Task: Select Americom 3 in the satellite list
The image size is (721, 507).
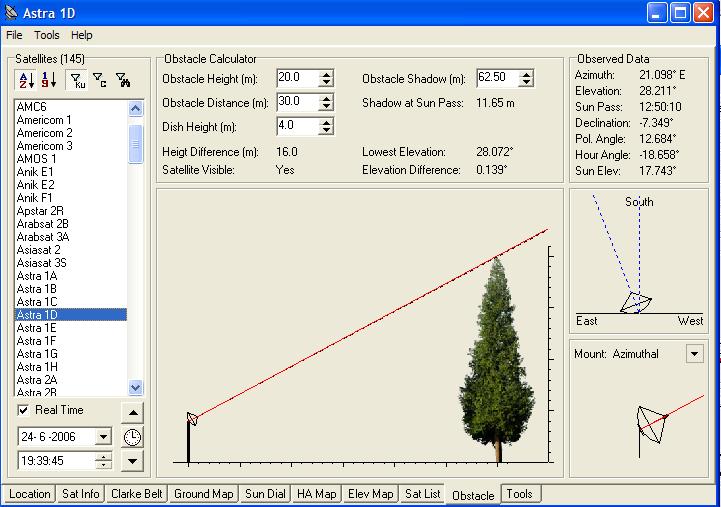Action: tap(71, 146)
